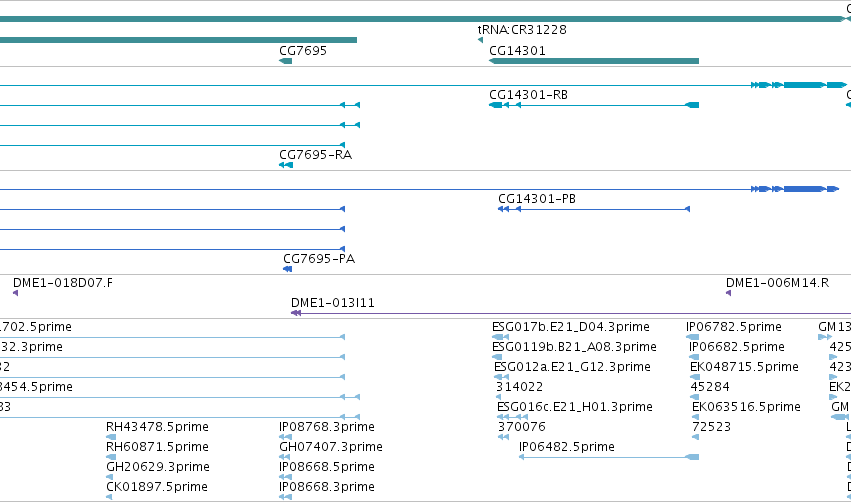
Task: Select the EK063516.5prime EST label
Action: (746, 407)
